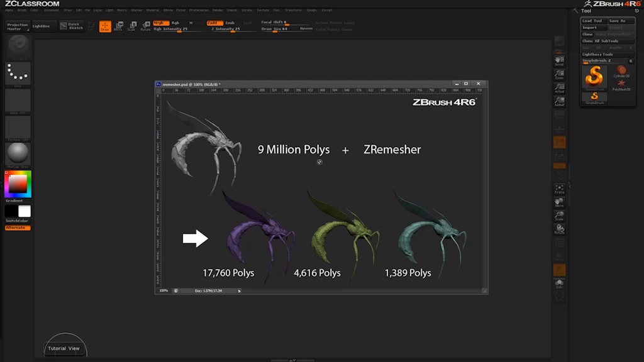The image size is (644, 362).
Task: Activate the Rotate tool icon
Action: pyautogui.click(x=145, y=26)
